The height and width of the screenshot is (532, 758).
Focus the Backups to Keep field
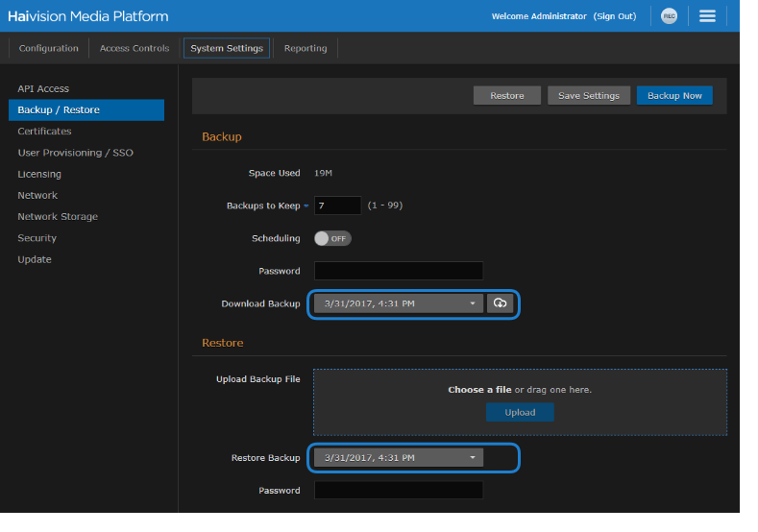coord(337,206)
